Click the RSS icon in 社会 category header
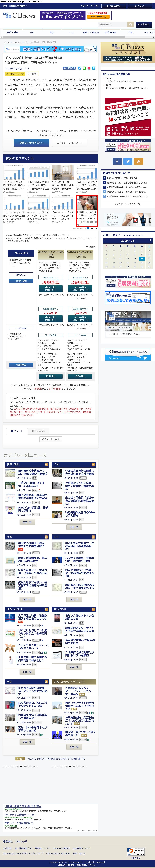Screen dimensions: 155x868 (x=94, y=537)
